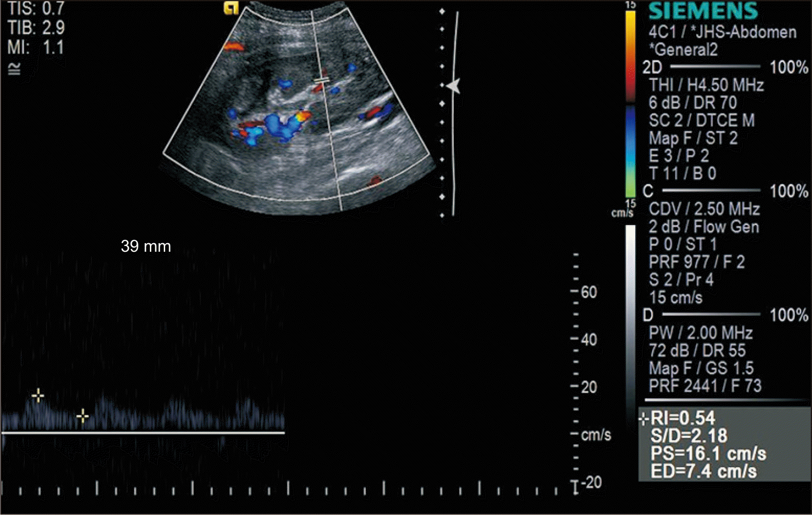Viewport: 812px width, 515px height.
Task: Click the PRF 977 / F 2 setting
Action: pyautogui.click(x=697, y=262)
